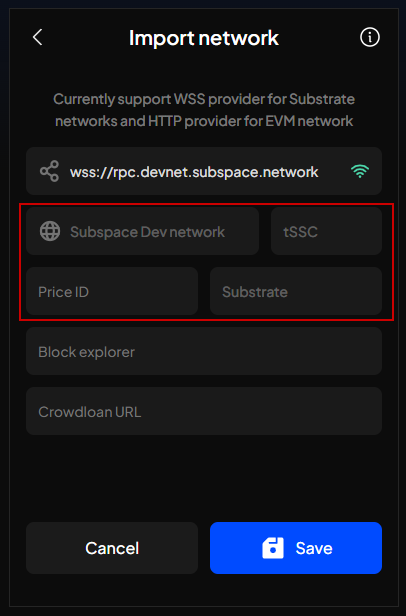
Task: Select the Subspace Dev network name field
Action: [x=142, y=231]
